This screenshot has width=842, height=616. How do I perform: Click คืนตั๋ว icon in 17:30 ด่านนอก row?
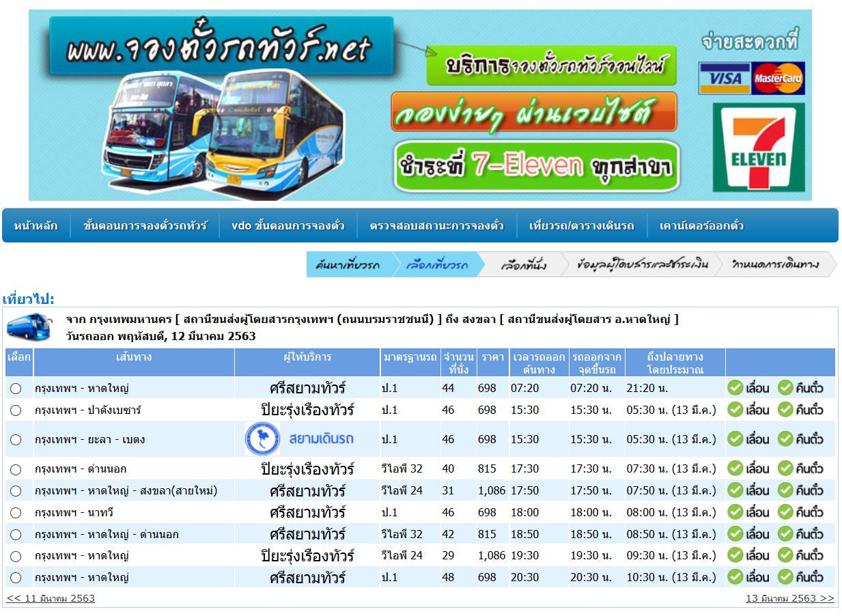point(785,468)
